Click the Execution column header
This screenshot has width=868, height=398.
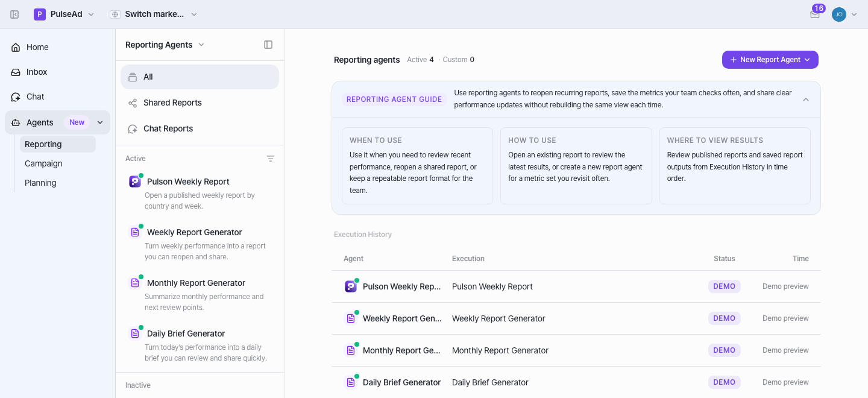[468, 259]
